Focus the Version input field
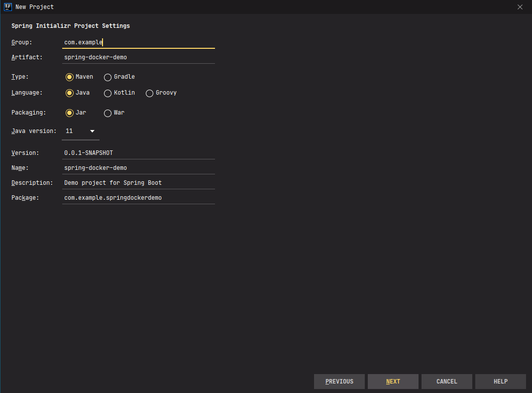This screenshot has height=393, width=532. [x=138, y=153]
